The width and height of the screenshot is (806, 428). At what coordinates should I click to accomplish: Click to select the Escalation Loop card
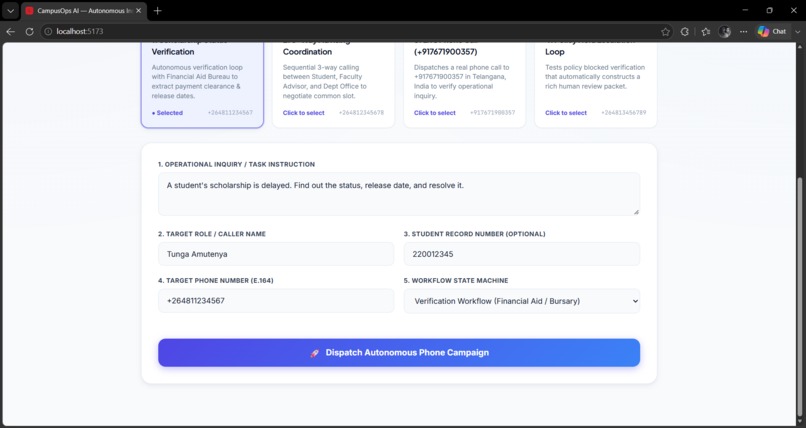[x=596, y=85]
